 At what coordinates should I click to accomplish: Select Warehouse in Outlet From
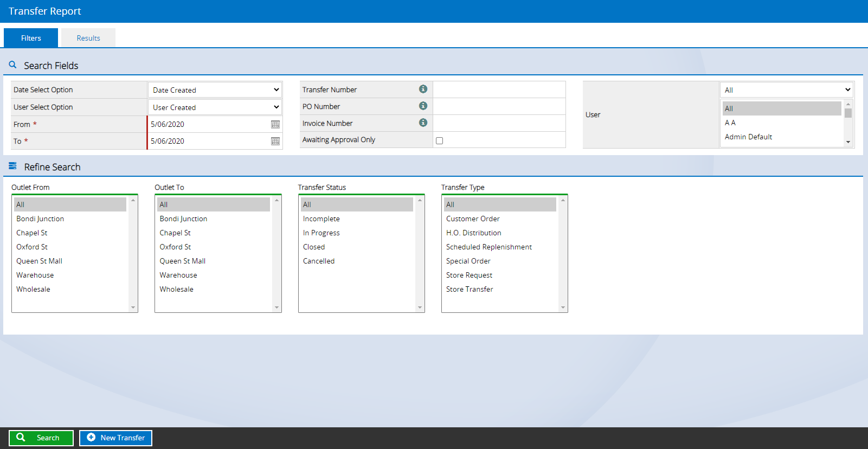pyautogui.click(x=70, y=275)
